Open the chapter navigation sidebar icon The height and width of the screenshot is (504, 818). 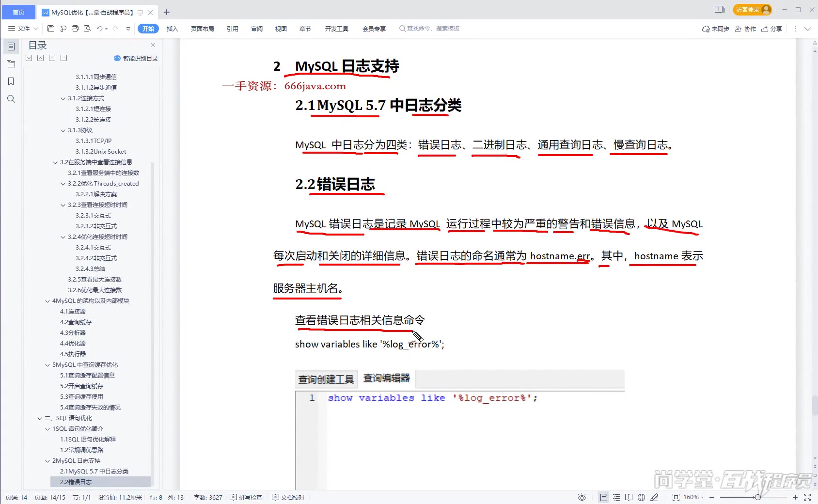pyautogui.click(x=11, y=64)
